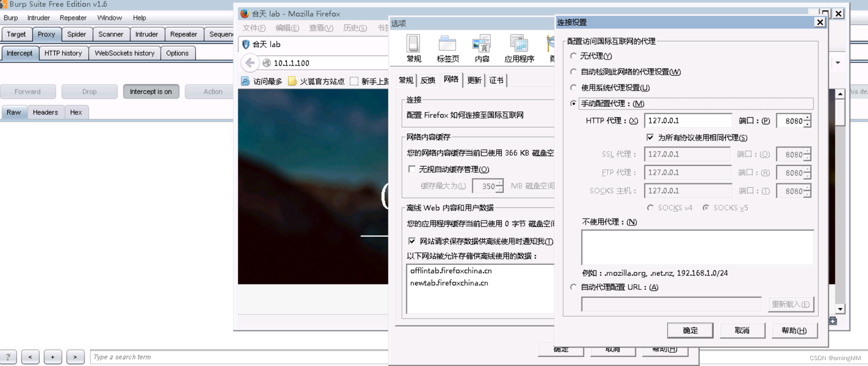
Task: Click 确定 in connection settings dialog
Action: pos(690,330)
